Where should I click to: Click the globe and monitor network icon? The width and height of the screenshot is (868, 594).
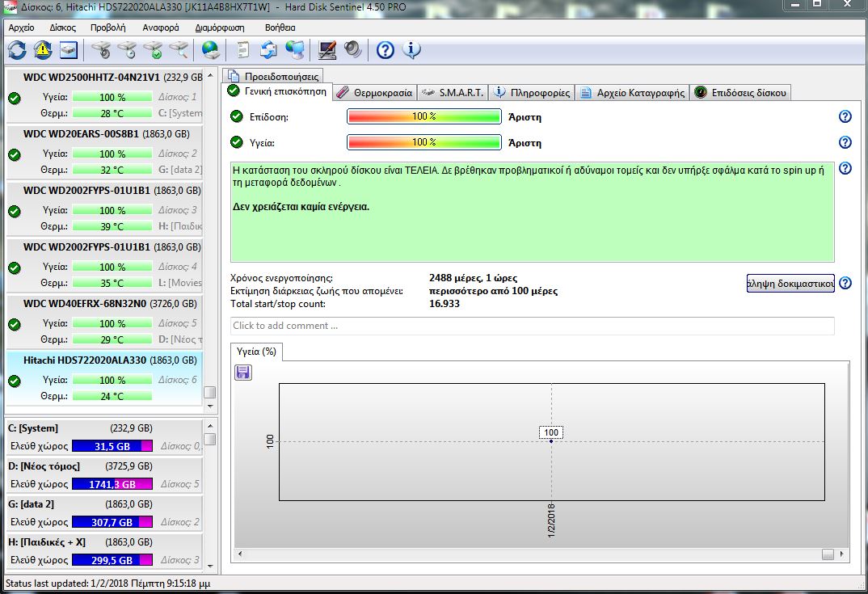[x=295, y=50]
